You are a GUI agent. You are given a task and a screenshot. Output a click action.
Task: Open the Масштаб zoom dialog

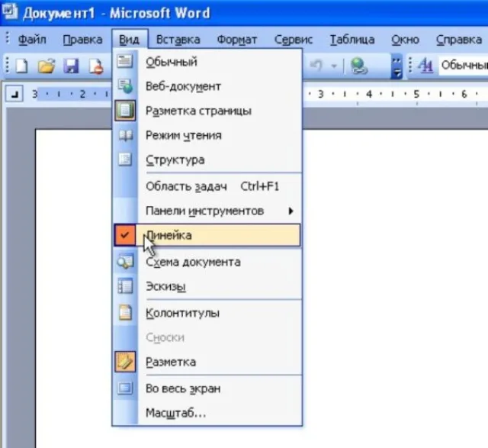pyautogui.click(x=207, y=413)
